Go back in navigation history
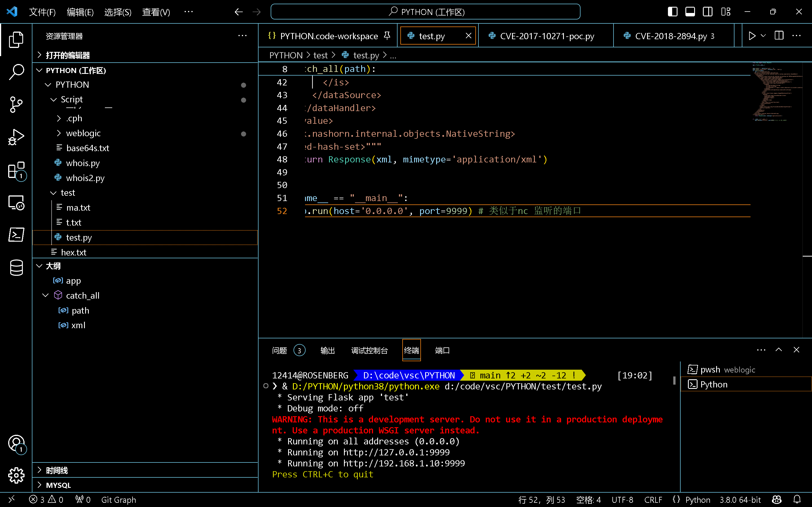 pos(238,12)
